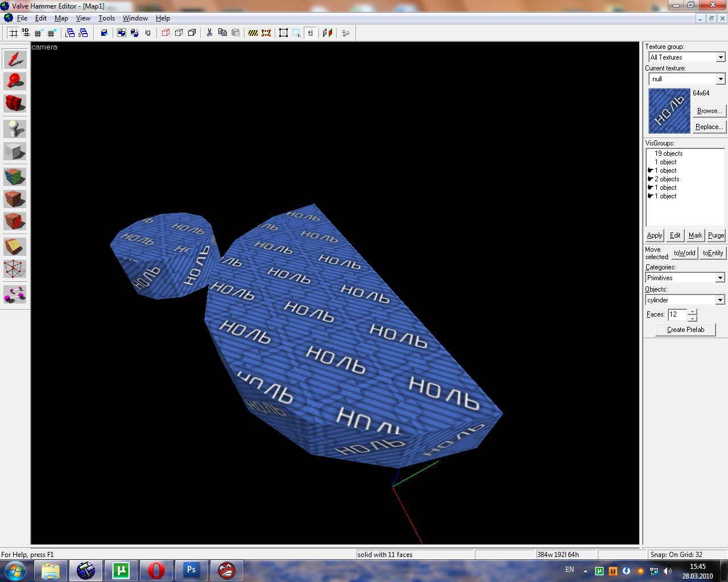This screenshot has height=582, width=728.
Task: Select the Clipping tool
Action: pyautogui.click(x=15, y=246)
